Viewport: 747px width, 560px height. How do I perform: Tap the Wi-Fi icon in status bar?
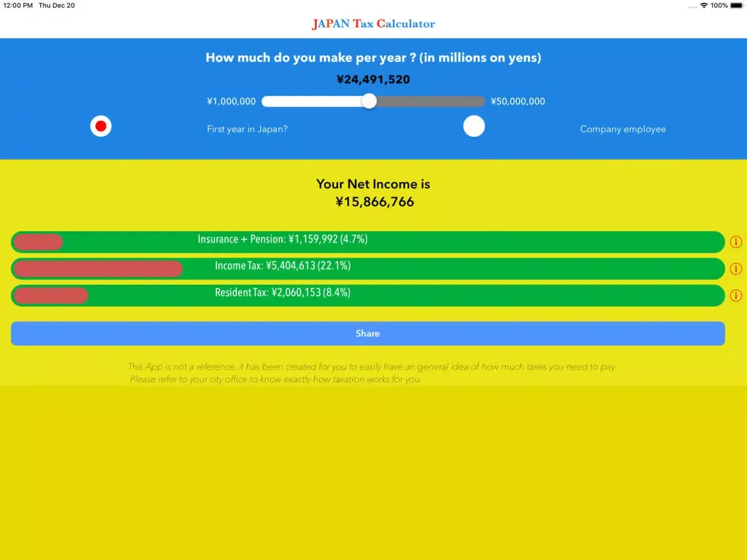pyautogui.click(x=704, y=6)
